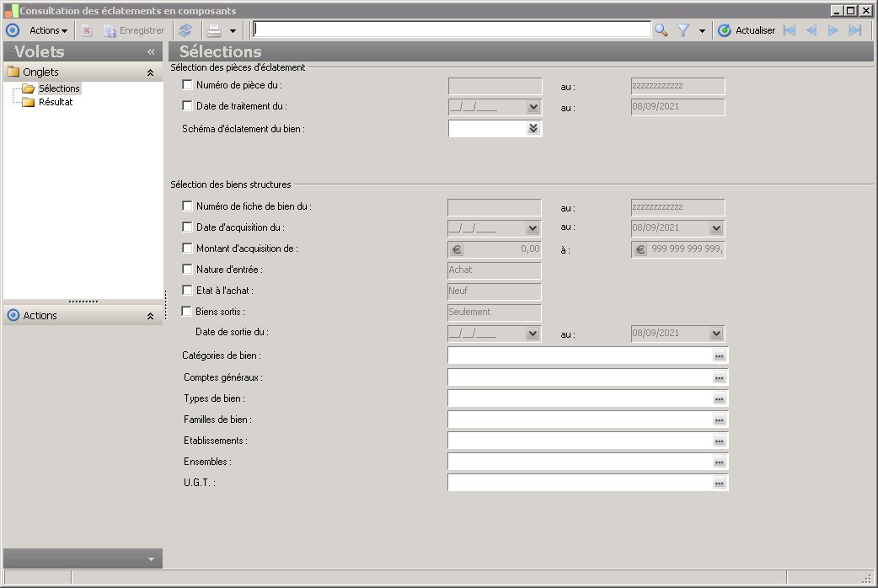Open Types de bien ellipsis picker
Screen dimensions: 878x588
(720, 398)
